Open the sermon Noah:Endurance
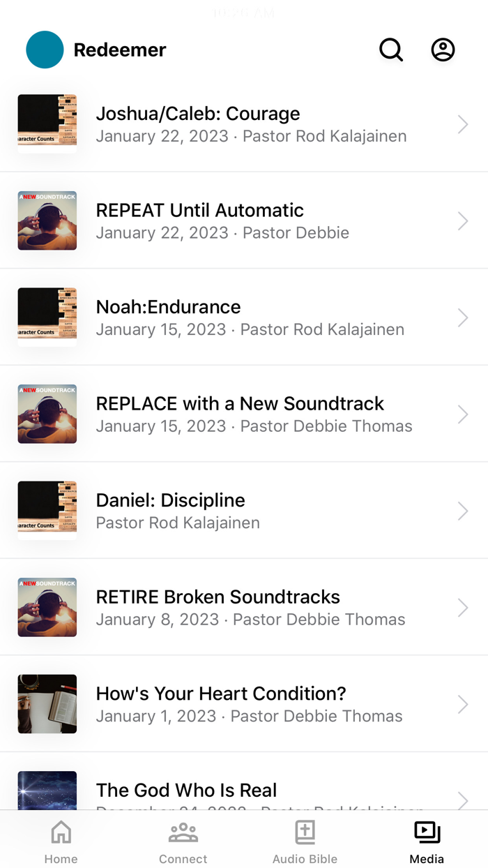488x868 pixels. click(168, 306)
